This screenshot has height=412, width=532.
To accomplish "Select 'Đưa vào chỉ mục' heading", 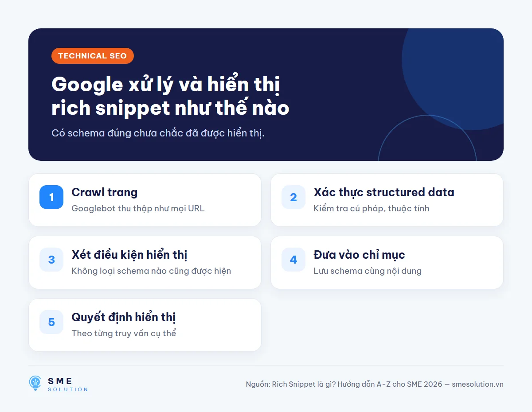I will pos(359,255).
